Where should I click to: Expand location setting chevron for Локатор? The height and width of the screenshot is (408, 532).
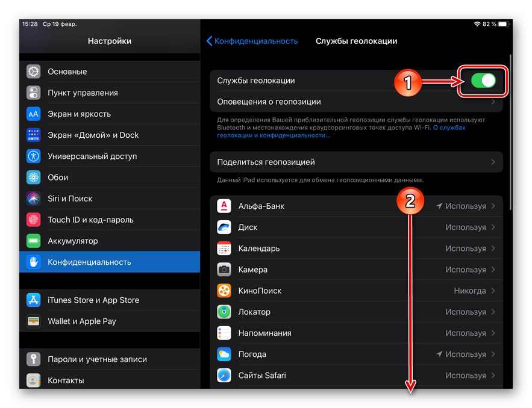pos(493,312)
